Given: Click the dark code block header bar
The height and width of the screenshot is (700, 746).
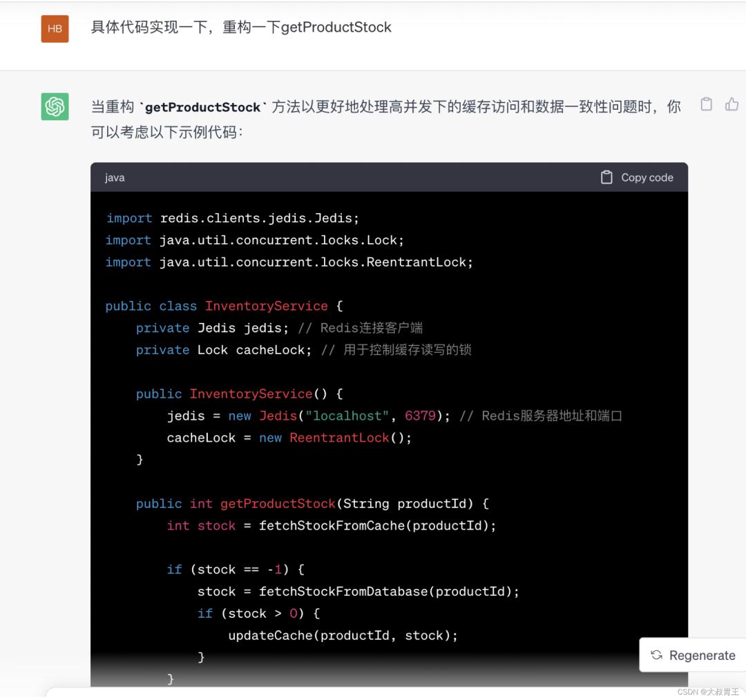Looking at the screenshot, I should coord(380,177).
